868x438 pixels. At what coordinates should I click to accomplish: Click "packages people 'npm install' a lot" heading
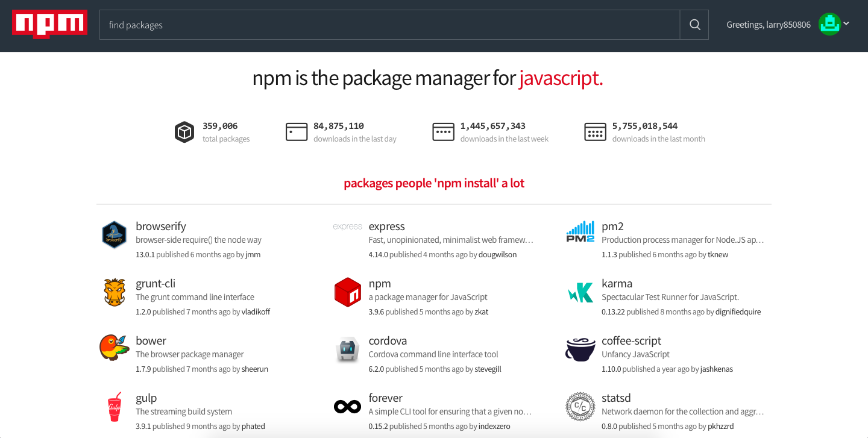coord(434,183)
